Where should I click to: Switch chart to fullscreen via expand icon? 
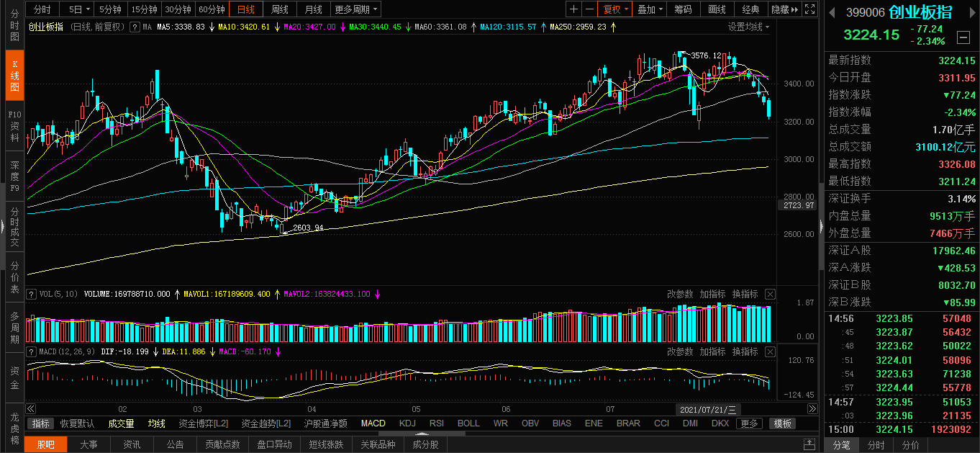point(809,9)
